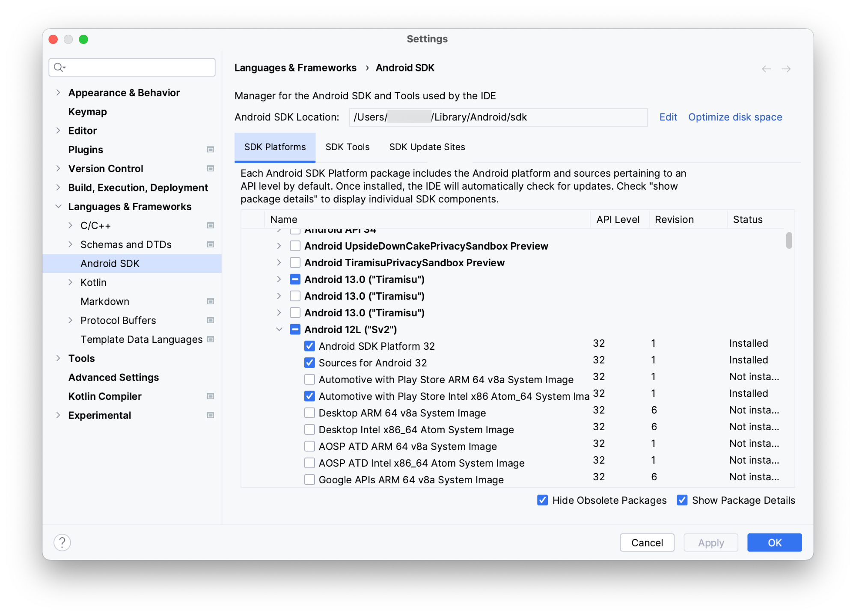This screenshot has height=616, width=856.
Task: Click Optimize disk space link
Action: (735, 118)
